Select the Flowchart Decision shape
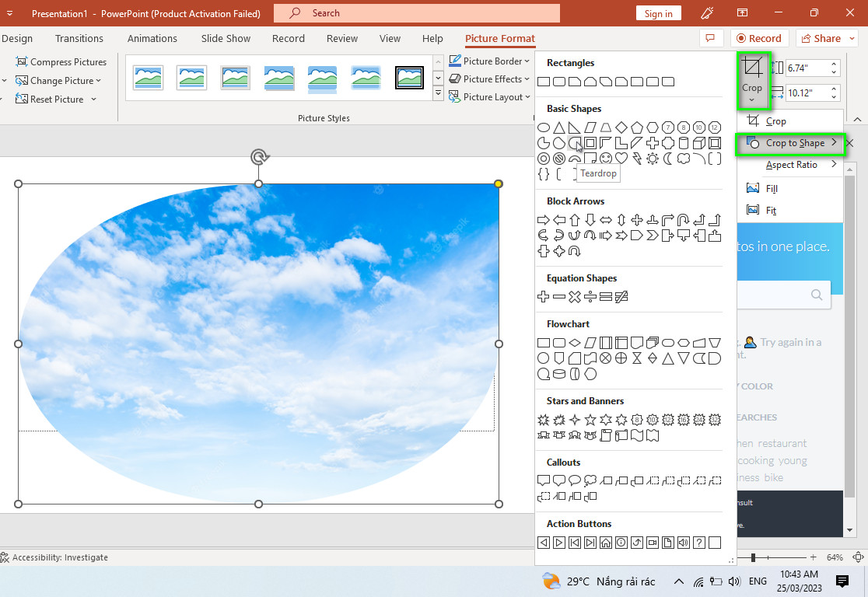 tap(575, 343)
